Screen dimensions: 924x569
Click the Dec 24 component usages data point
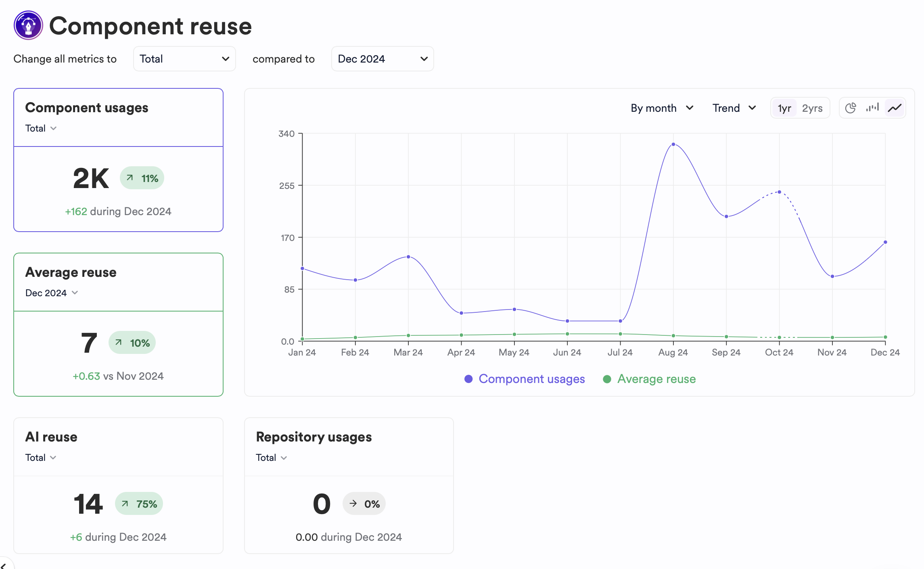(x=885, y=242)
